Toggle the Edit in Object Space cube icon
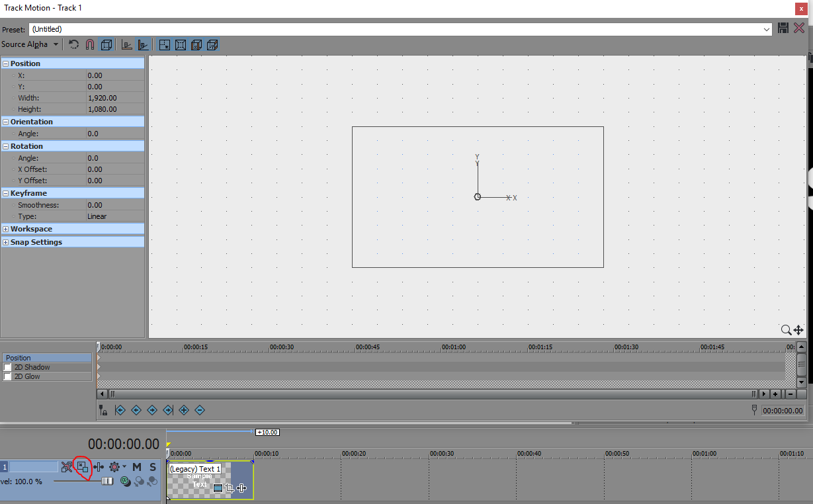The height and width of the screenshot is (504, 813). point(107,44)
